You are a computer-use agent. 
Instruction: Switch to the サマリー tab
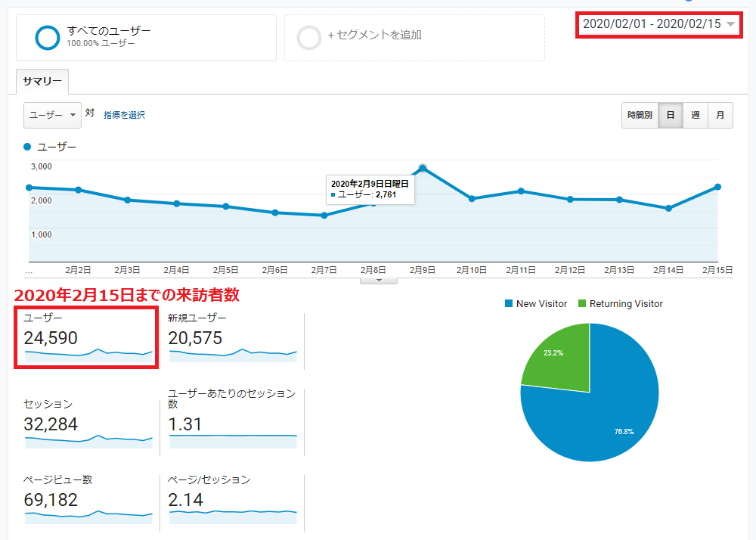[42, 82]
